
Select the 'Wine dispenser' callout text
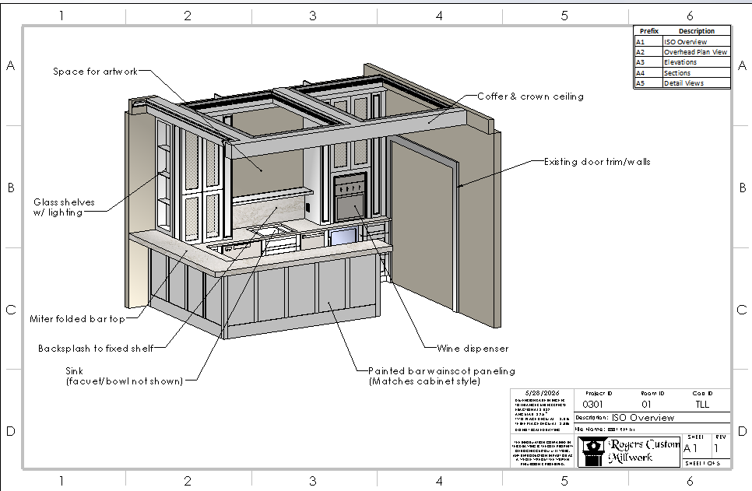(473, 349)
